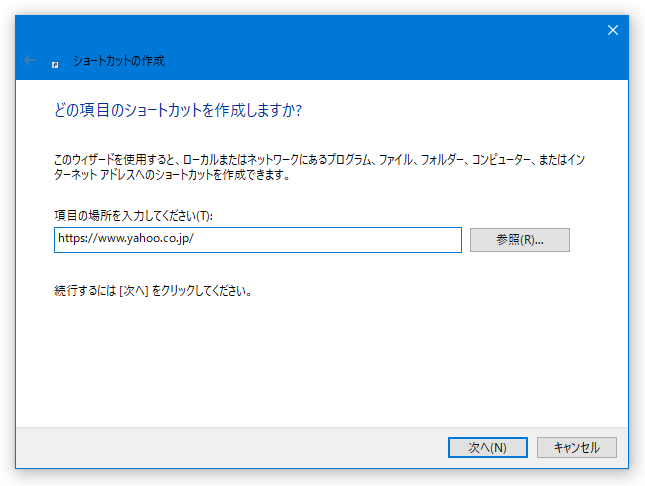Image resolution: width=645 pixels, height=486 pixels.
Task: Dismiss the wizard with キャンセル button
Action: 576,447
